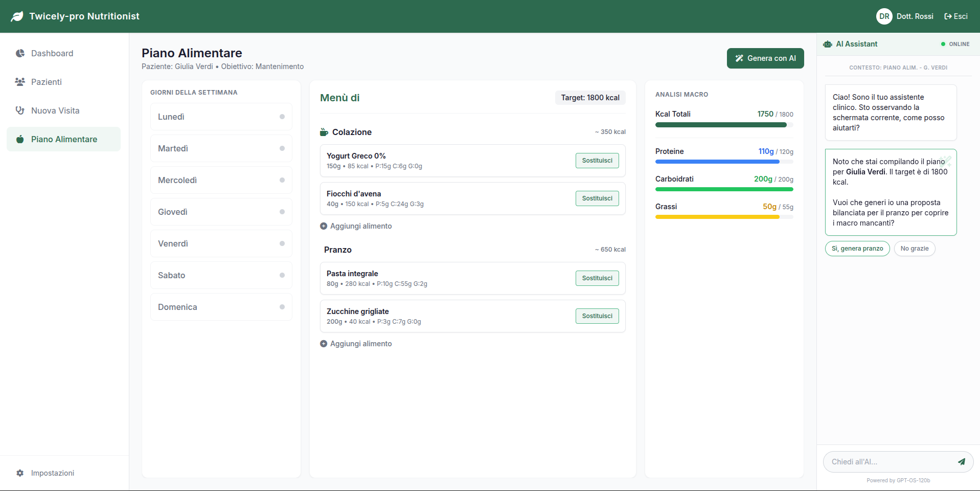
Task: Select the Piano Alimentare apple icon
Action: click(x=19, y=139)
